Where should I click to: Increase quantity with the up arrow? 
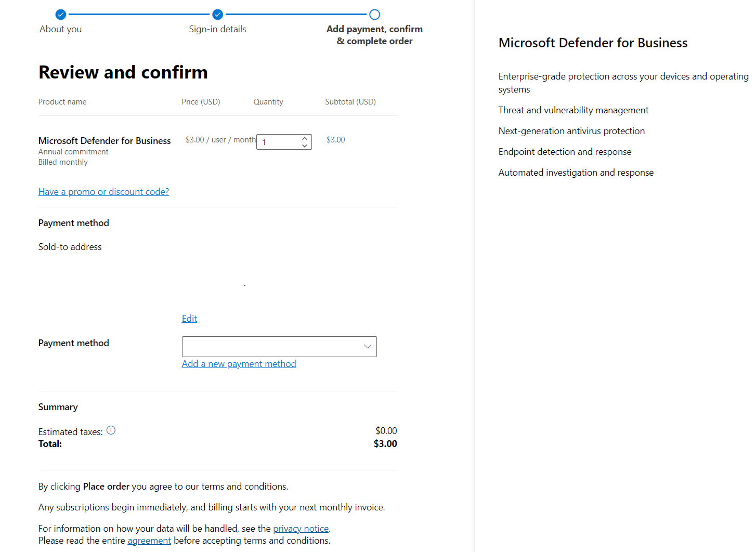(305, 138)
